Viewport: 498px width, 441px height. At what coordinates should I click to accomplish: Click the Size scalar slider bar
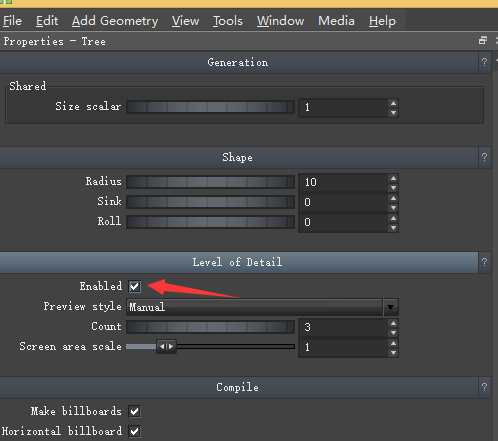210,107
